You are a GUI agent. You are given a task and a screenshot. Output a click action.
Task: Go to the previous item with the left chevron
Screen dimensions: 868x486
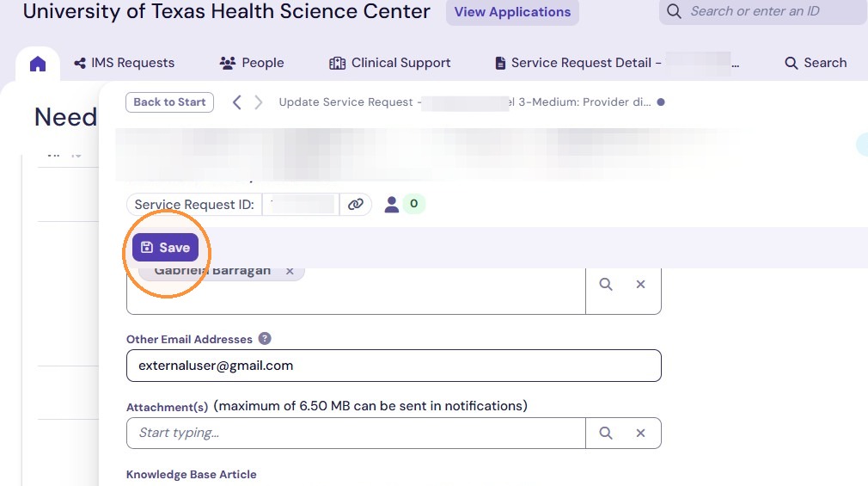(237, 102)
